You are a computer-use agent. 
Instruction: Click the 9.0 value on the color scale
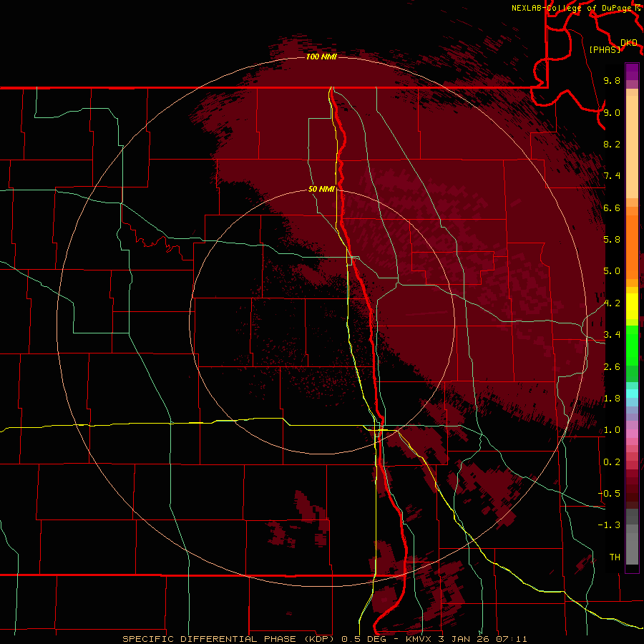pyautogui.click(x=612, y=112)
